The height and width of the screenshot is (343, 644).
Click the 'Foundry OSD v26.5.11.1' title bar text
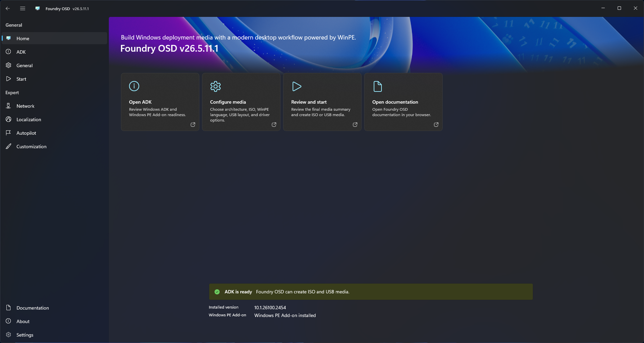click(x=67, y=9)
